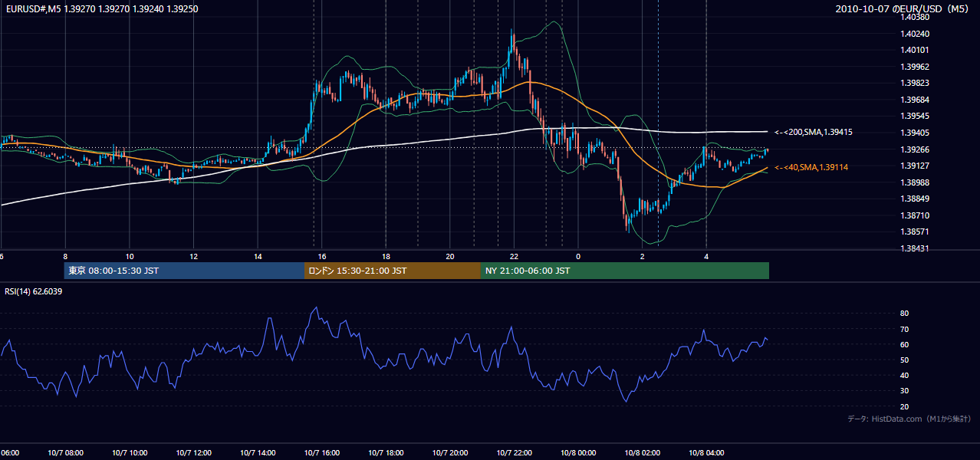Click hour label 16 under price chart

coord(322,256)
